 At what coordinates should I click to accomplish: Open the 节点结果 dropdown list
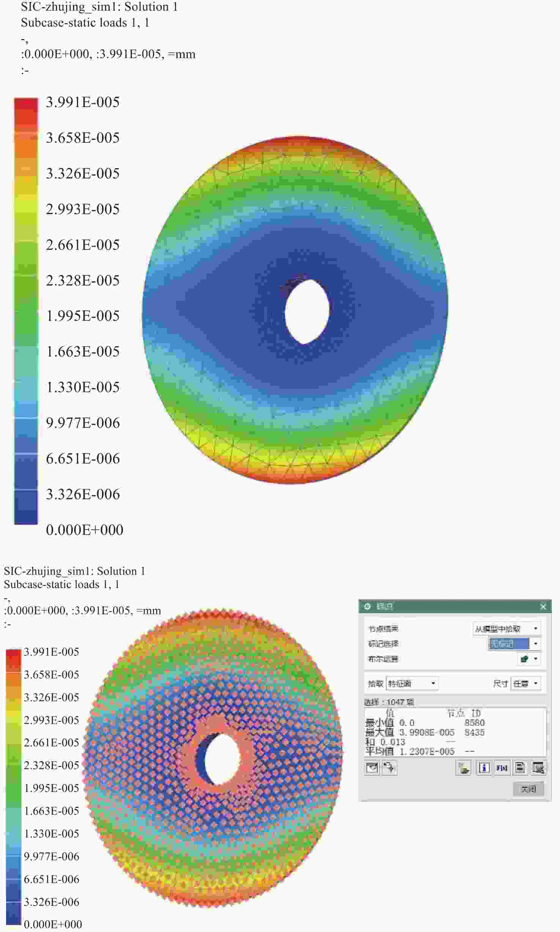tap(507, 629)
